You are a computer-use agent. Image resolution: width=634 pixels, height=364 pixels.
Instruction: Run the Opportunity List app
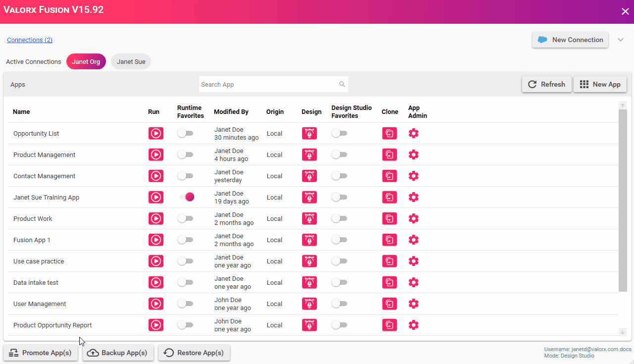click(156, 133)
